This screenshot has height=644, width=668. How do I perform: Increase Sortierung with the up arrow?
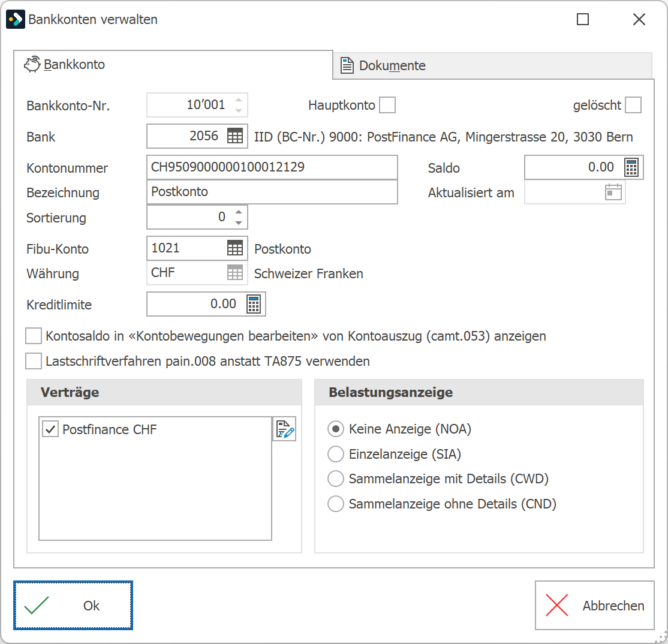coord(239,212)
